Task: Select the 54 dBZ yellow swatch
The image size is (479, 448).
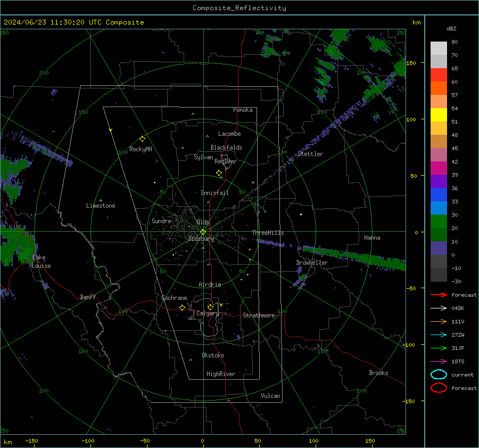Action: (439, 115)
